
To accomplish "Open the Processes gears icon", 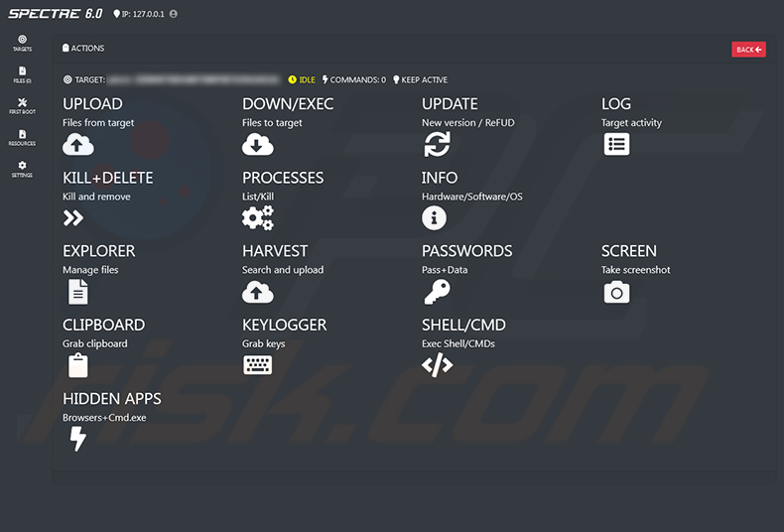I will pos(257,217).
